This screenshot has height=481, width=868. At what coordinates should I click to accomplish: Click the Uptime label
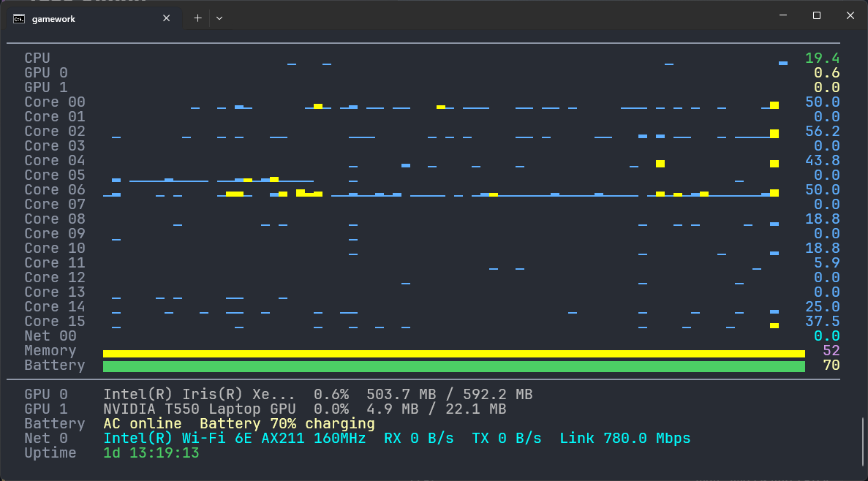tap(50, 452)
